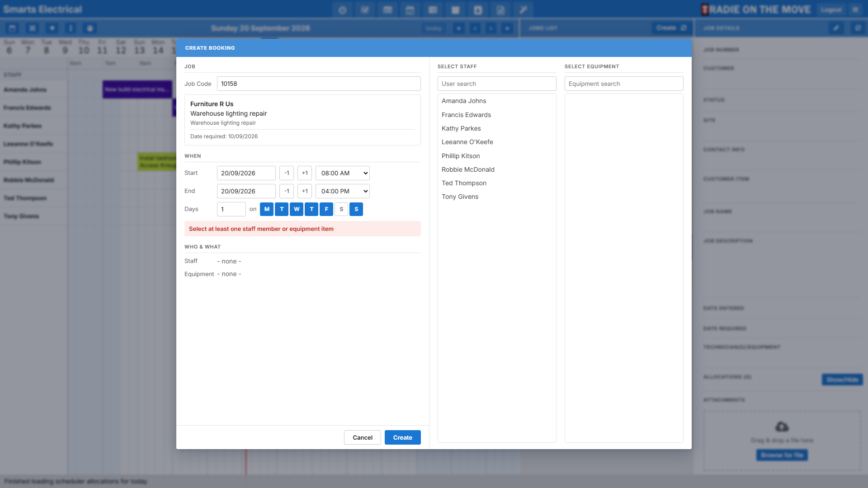Click the today button in scheduler
This screenshot has width=868, height=488.
tap(434, 28)
